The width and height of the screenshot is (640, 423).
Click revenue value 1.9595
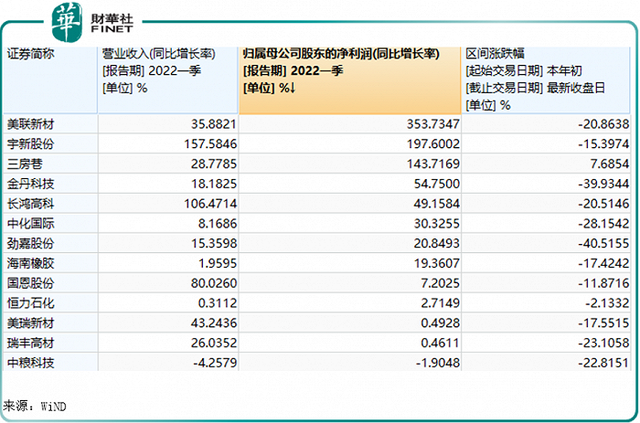pos(218,263)
